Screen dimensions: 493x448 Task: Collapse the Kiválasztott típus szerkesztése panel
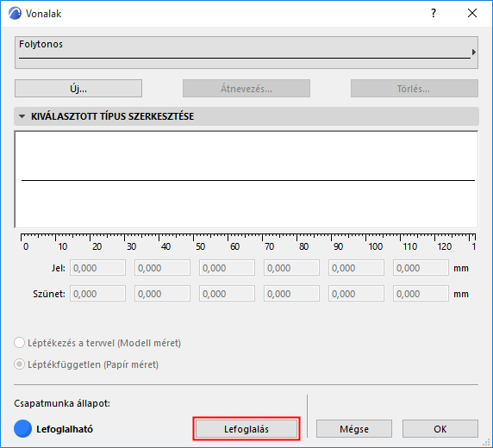(x=22, y=116)
